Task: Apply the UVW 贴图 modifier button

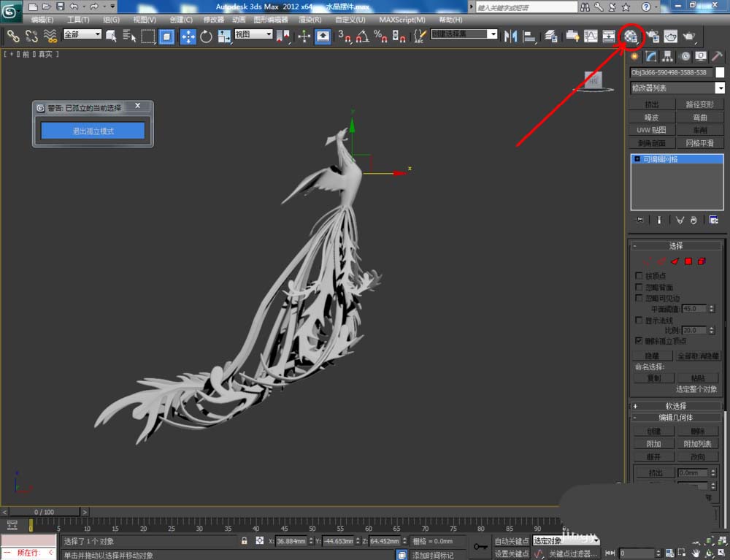Action: pos(651,130)
